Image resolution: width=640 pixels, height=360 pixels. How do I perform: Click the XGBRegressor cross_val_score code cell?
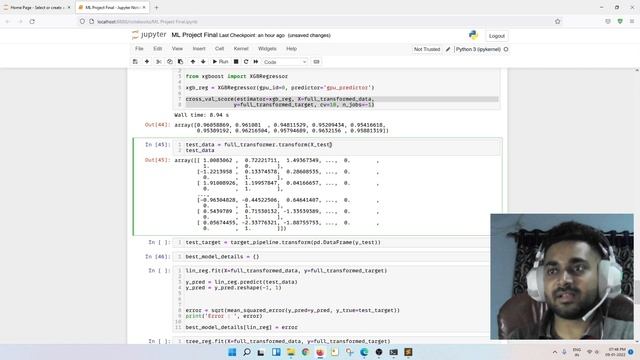point(337,89)
